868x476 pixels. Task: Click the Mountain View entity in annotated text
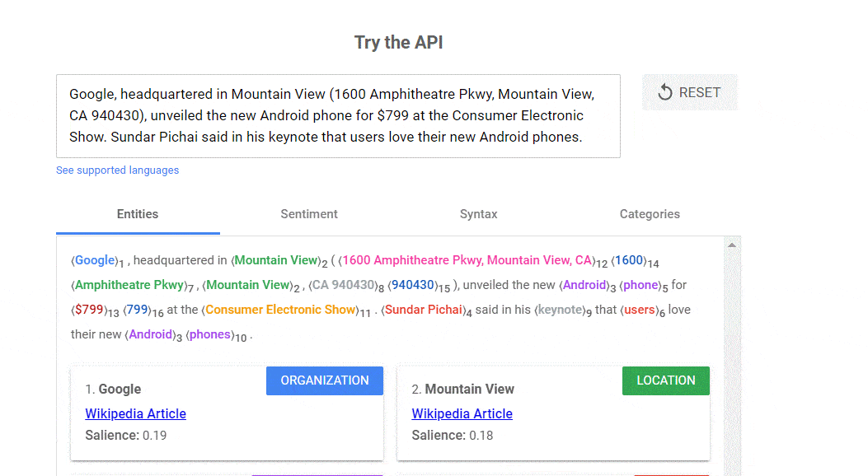point(276,260)
